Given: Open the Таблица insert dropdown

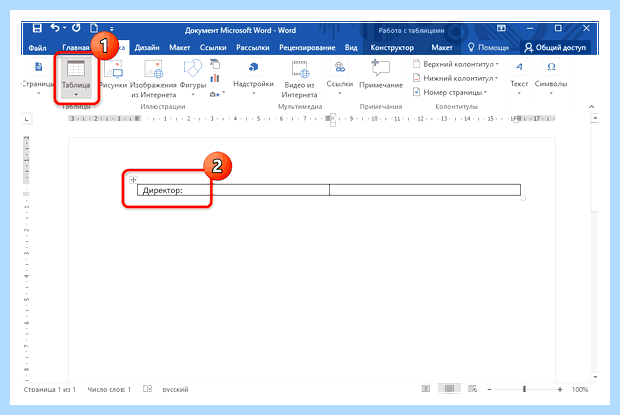Looking at the screenshot, I should (x=76, y=78).
